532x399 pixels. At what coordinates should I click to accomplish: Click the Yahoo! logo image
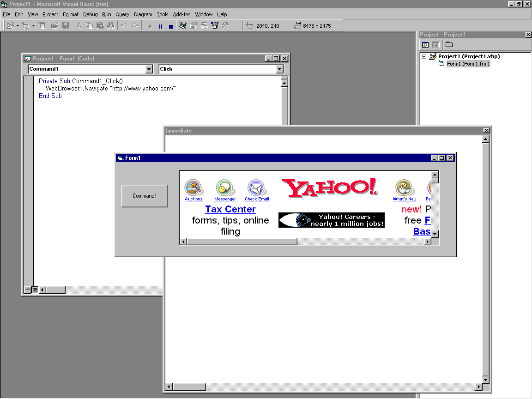point(329,187)
